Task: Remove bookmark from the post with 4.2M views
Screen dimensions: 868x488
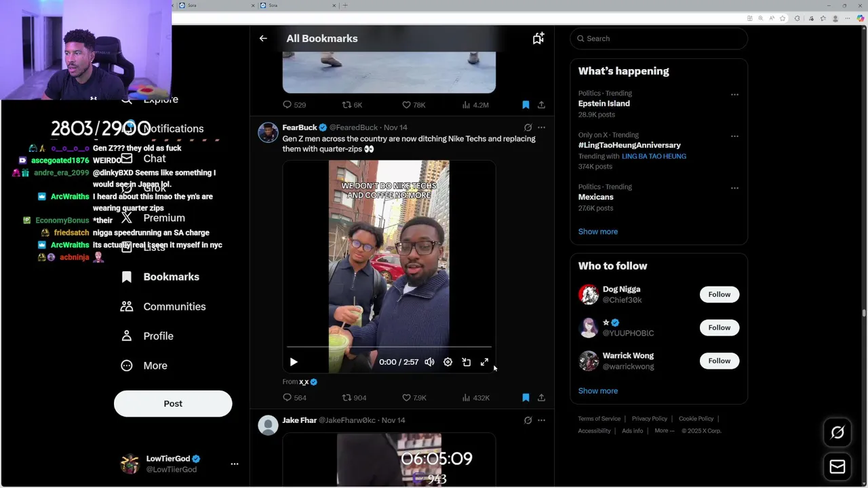Action: click(x=526, y=105)
